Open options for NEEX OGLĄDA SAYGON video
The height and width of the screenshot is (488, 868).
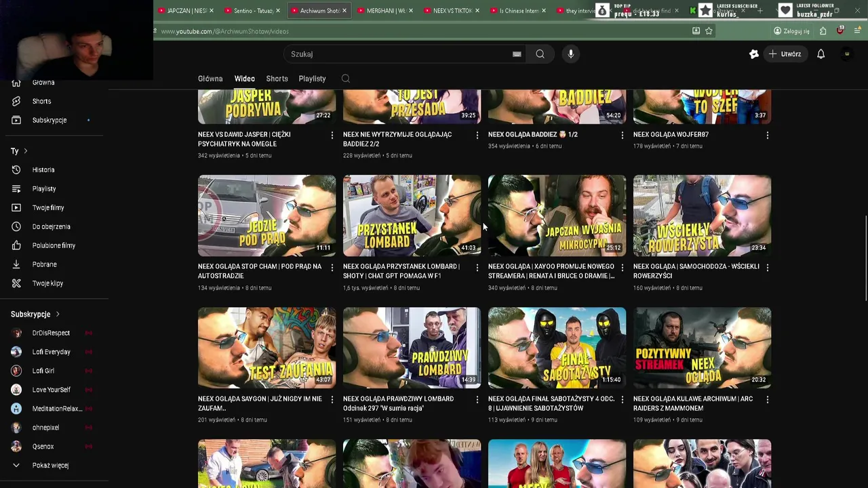click(x=332, y=400)
